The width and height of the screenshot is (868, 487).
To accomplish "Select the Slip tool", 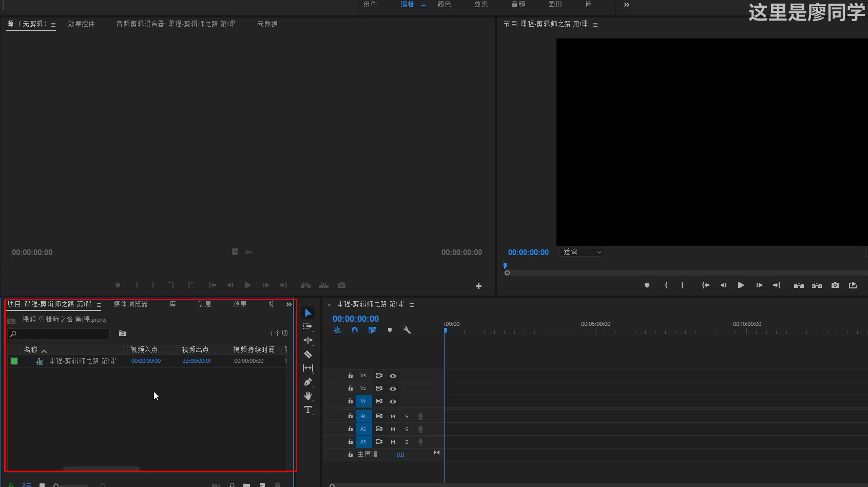I will click(x=308, y=368).
